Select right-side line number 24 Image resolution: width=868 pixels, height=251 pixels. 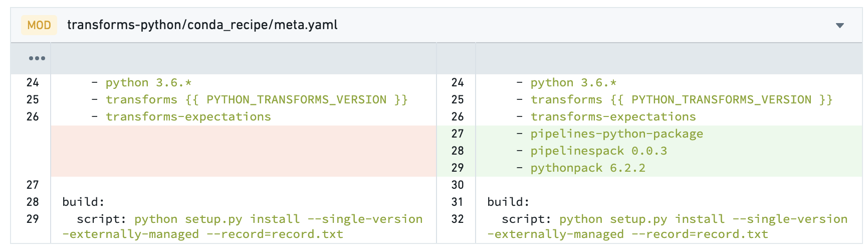(458, 82)
